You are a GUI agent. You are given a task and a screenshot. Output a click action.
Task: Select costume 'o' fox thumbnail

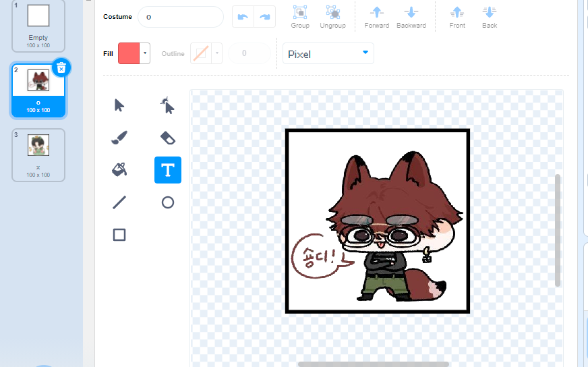click(38, 90)
